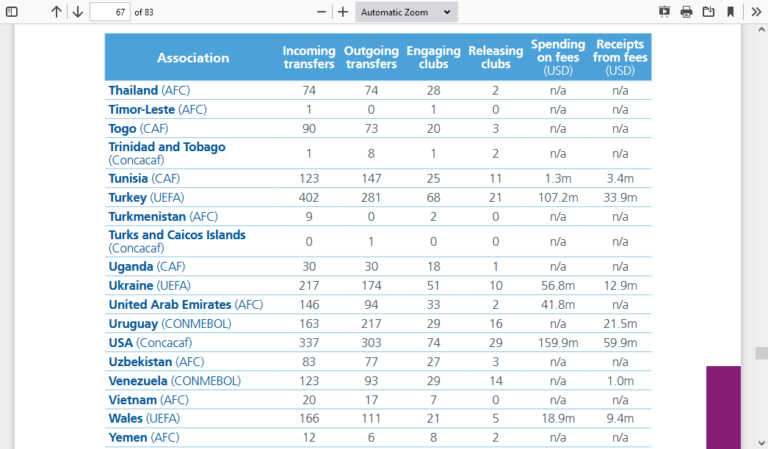Switch to presentation mode
Viewport: 768px width, 449px height.
(x=664, y=12)
